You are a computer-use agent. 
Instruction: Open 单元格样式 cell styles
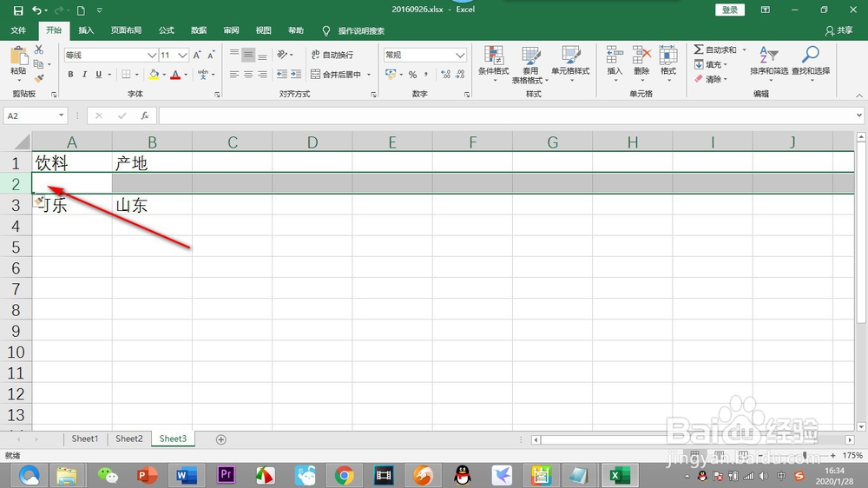pos(571,63)
